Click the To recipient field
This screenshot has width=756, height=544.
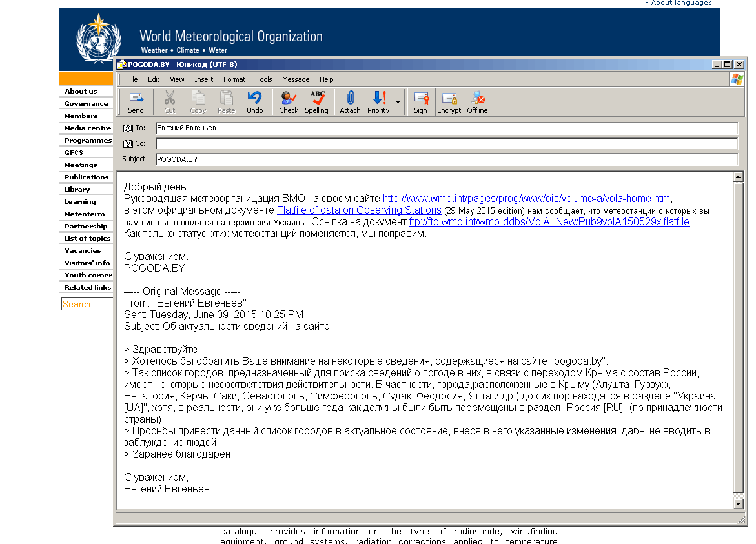click(447, 128)
